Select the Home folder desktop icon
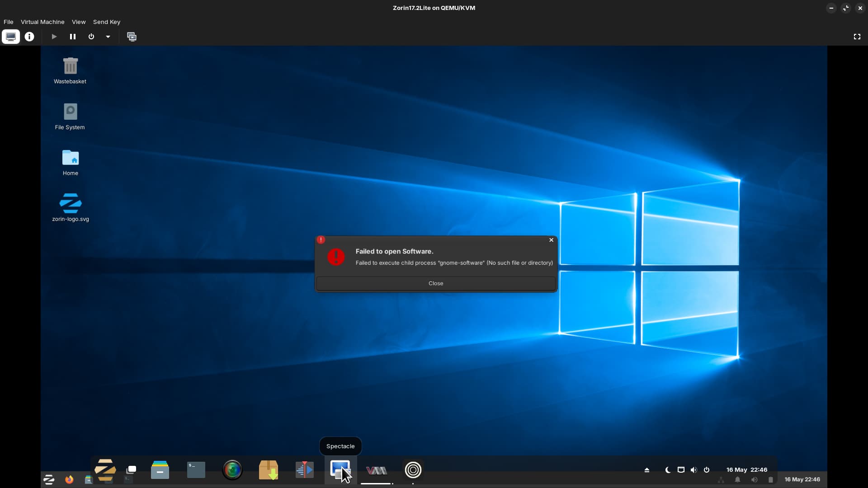 point(70,163)
